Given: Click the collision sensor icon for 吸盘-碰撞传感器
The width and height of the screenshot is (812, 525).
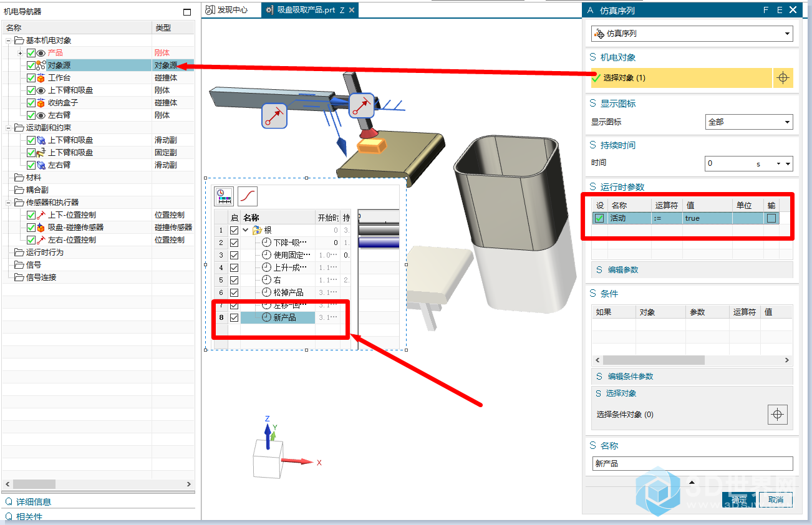Looking at the screenshot, I should click(x=41, y=228).
